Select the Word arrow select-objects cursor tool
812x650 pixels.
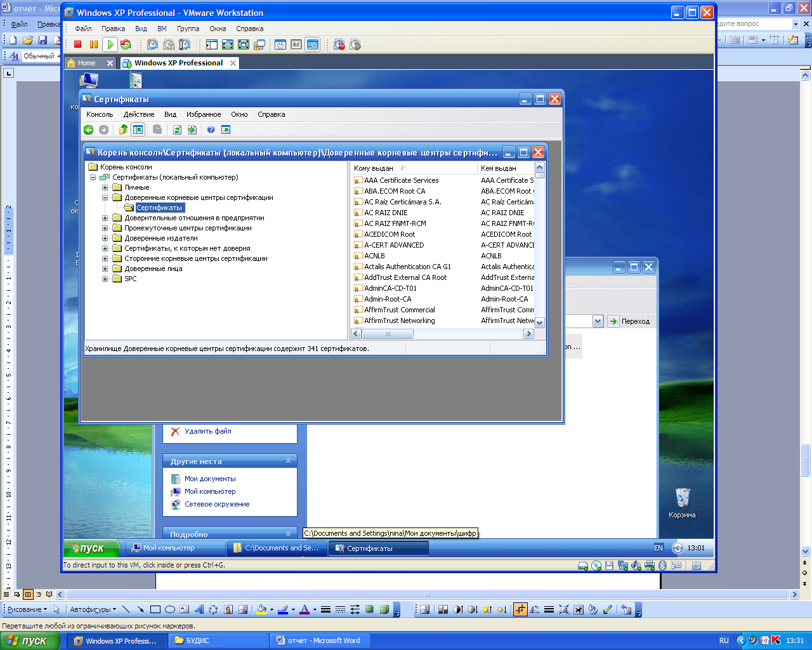pos(56,609)
